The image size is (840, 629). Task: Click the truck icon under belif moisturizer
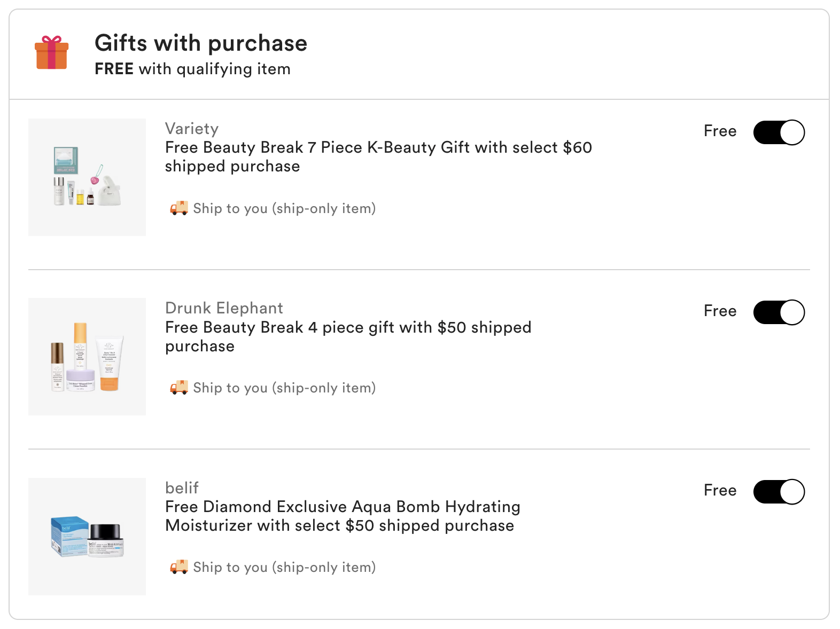(179, 567)
